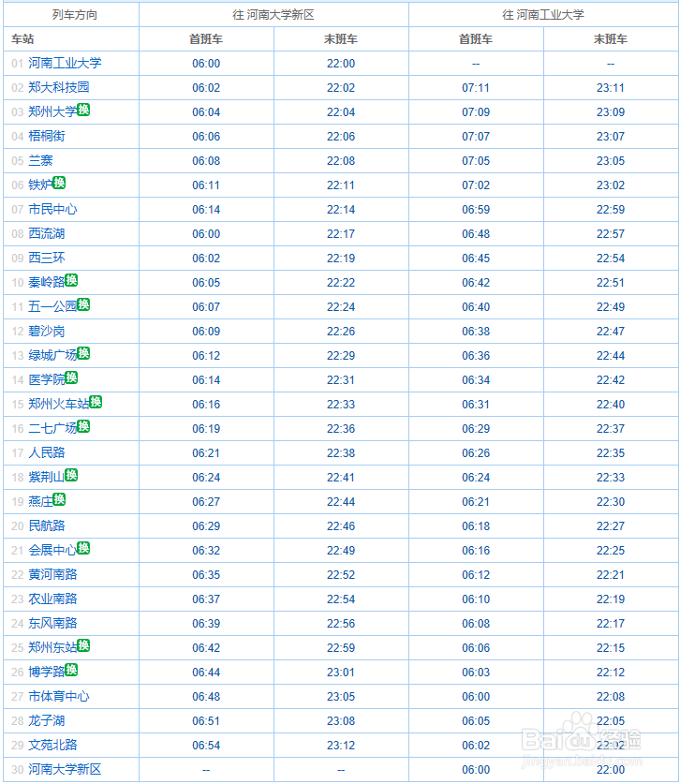Click the transfer icon beside 秦岭路
The width and height of the screenshot is (680, 784).
coord(71,280)
